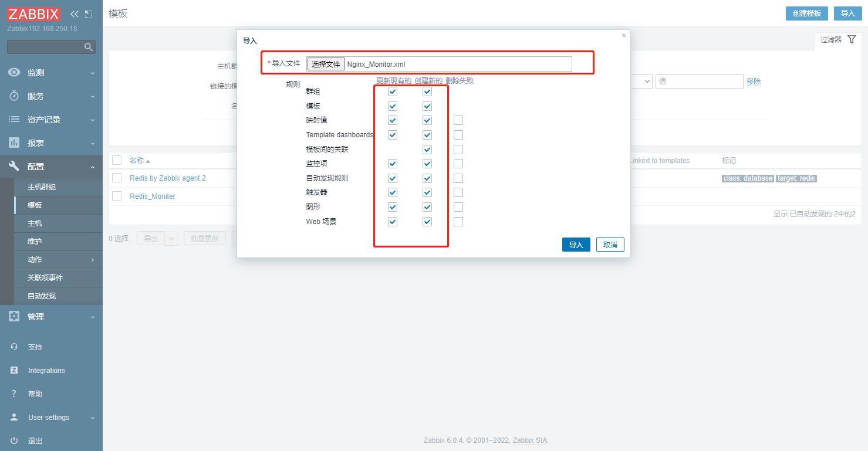
Task: Open Redis_Moniter template link
Action: click(153, 196)
